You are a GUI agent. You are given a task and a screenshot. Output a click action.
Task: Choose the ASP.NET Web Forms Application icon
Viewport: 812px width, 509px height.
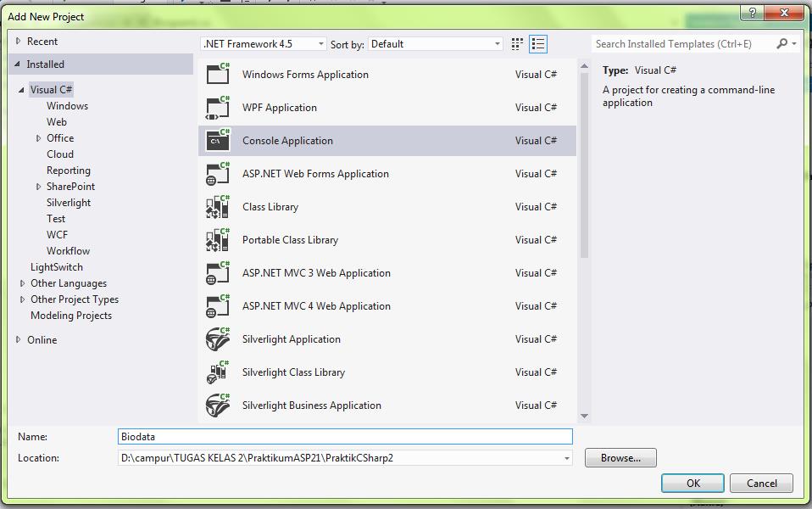pos(218,173)
